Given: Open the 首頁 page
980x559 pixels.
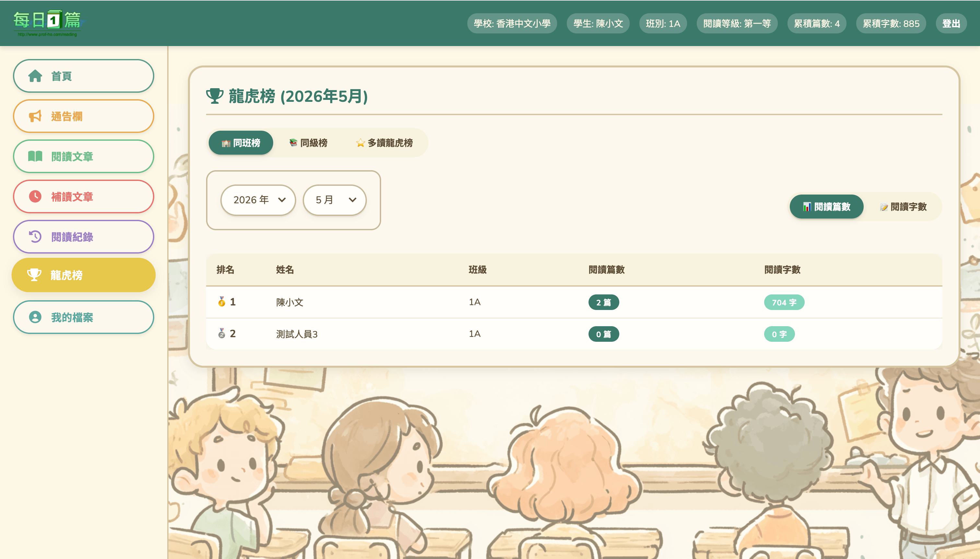Looking at the screenshot, I should (84, 76).
